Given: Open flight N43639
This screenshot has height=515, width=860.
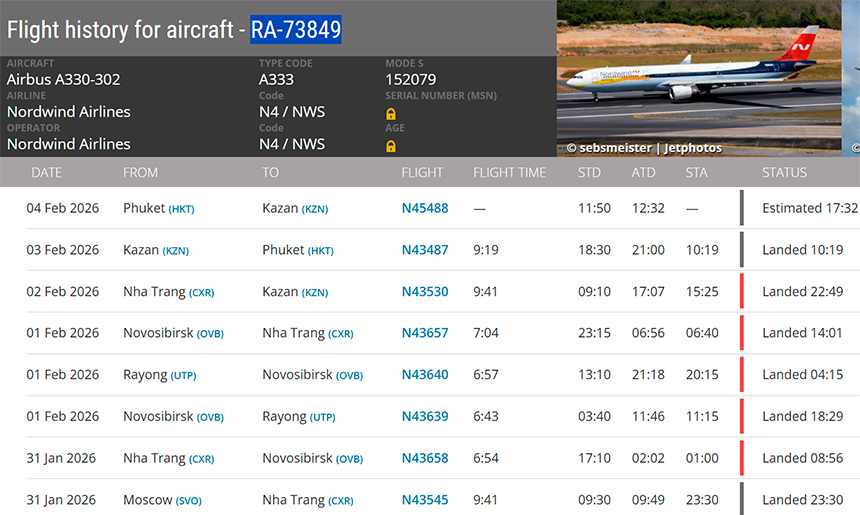Looking at the screenshot, I should pyautogui.click(x=425, y=416).
